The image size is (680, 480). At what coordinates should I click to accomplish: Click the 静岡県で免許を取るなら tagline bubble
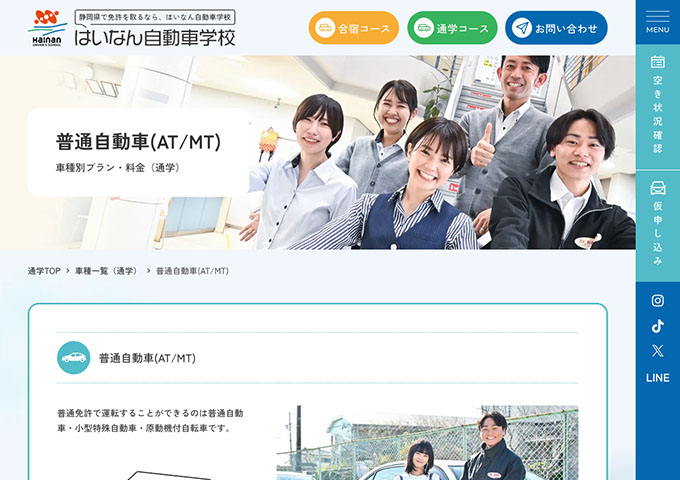(155, 17)
